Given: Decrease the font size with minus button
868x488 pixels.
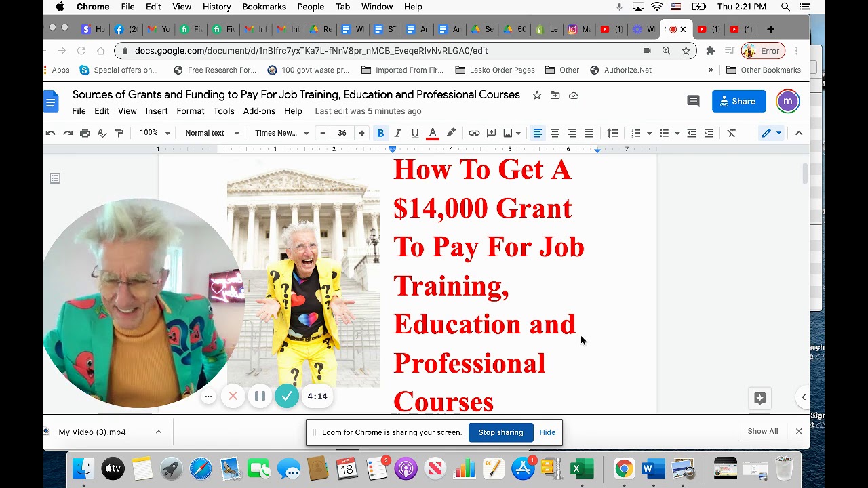Looking at the screenshot, I should click(x=323, y=133).
